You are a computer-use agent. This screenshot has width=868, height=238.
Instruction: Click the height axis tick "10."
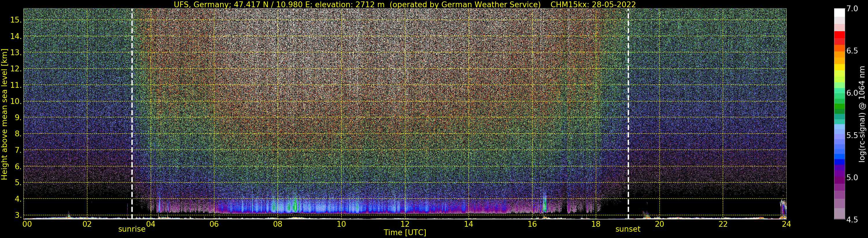[16, 101]
